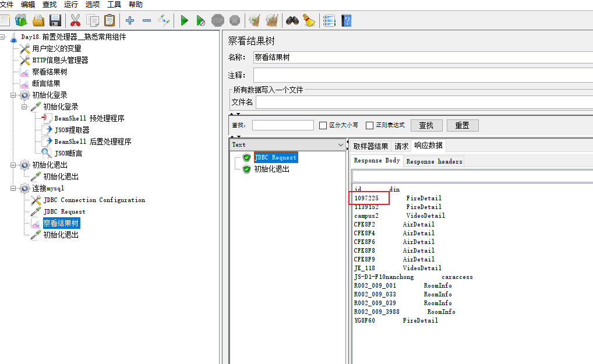Open the 工具 menu
The image size is (593, 364).
pyautogui.click(x=114, y=5)
